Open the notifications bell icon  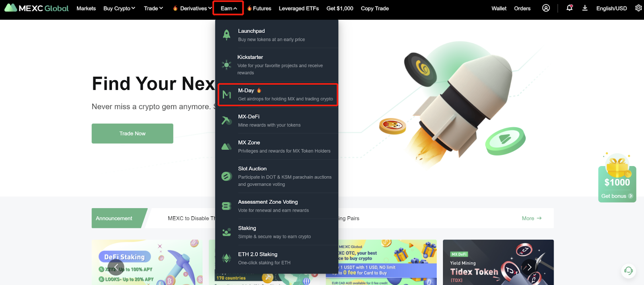[570, 8]
